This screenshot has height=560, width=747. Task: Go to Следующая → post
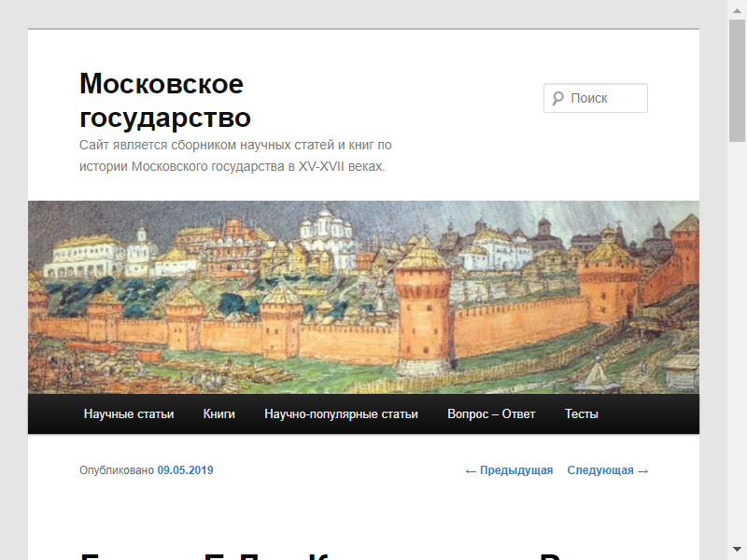[608, 470]
